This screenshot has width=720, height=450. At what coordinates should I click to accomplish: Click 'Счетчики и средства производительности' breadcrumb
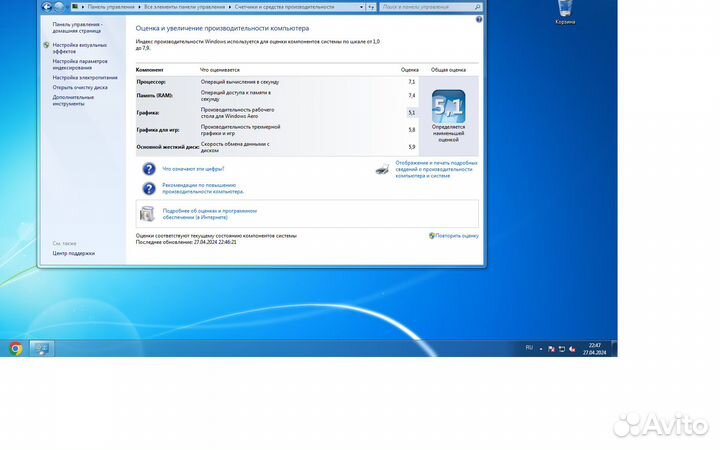point(284,7)
